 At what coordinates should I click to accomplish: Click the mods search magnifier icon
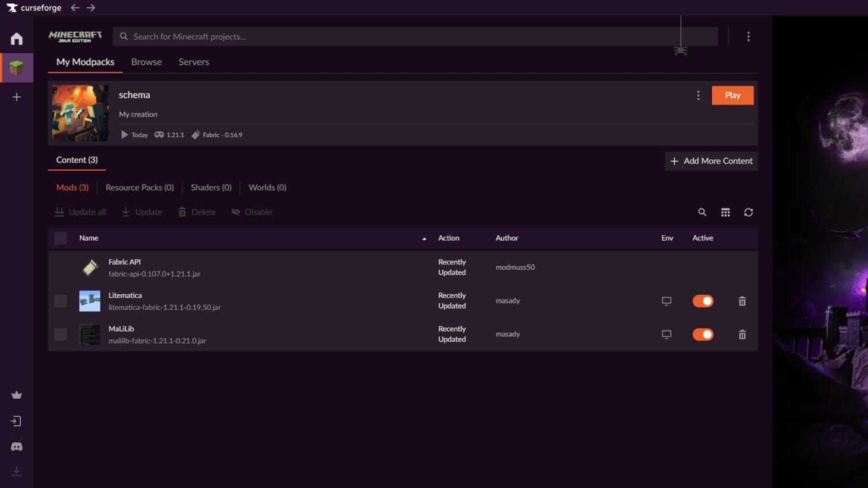click(702, 212)
